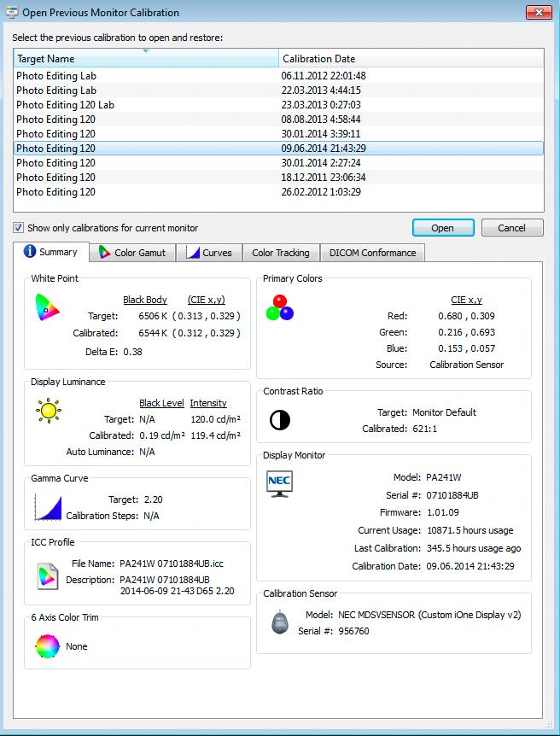Select calibration dated 30.01.2014 2:27:24

click(278, 163)
